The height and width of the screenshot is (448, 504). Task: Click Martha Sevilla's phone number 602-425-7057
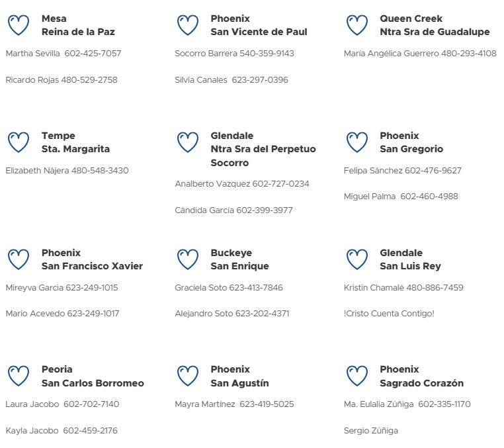(93, 54)
